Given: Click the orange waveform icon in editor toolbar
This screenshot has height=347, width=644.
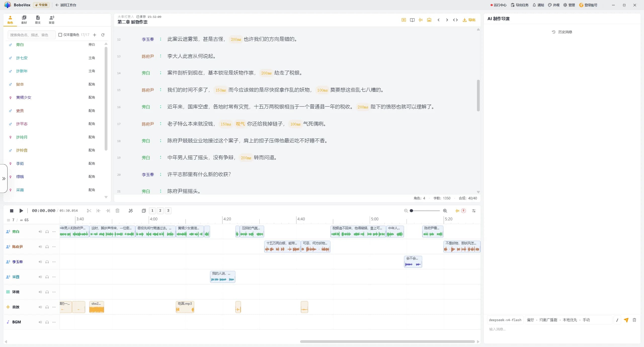Looking at the screenshot, I should [420, 20].
